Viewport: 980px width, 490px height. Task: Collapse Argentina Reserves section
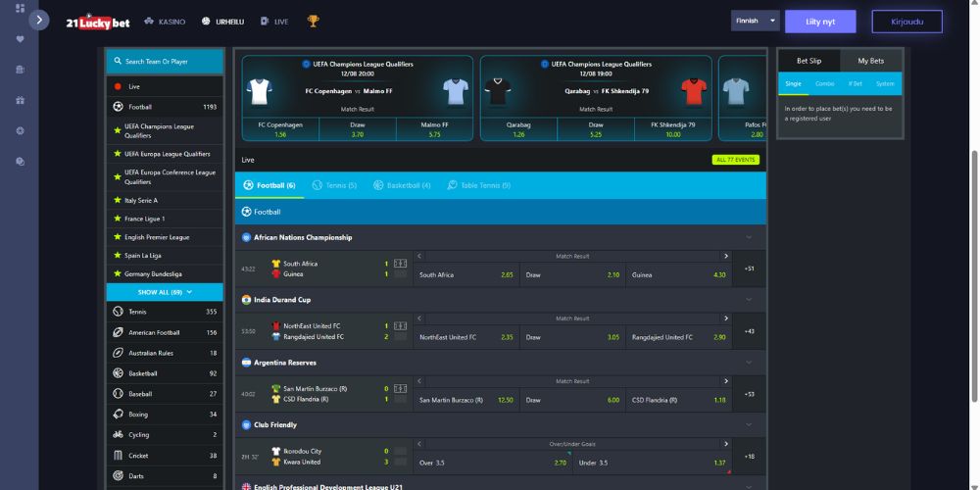point(749,363)
